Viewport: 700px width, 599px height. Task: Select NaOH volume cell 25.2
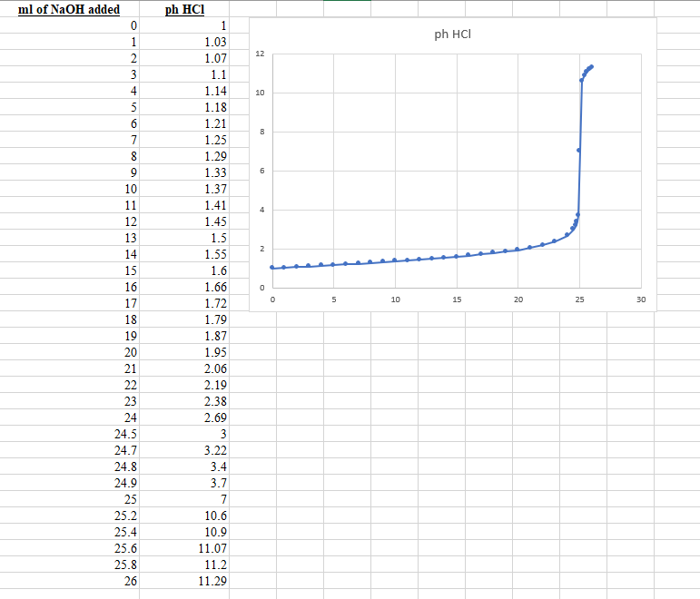[69, 516]
